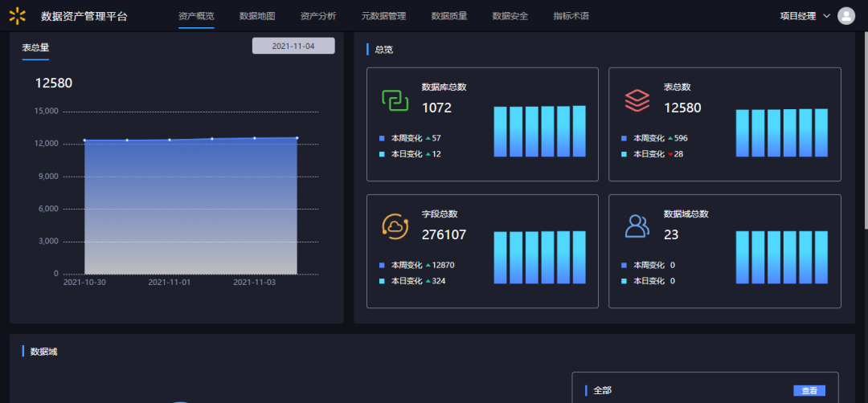
Task: Click the red layered 表总数 icon
Action: click(x=637, y=100)
